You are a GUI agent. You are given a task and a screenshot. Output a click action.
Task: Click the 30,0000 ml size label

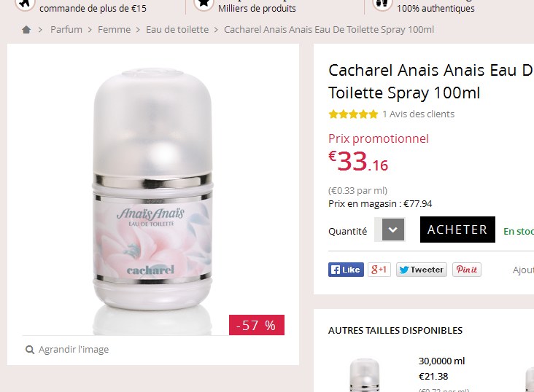(x=441, y=361)
